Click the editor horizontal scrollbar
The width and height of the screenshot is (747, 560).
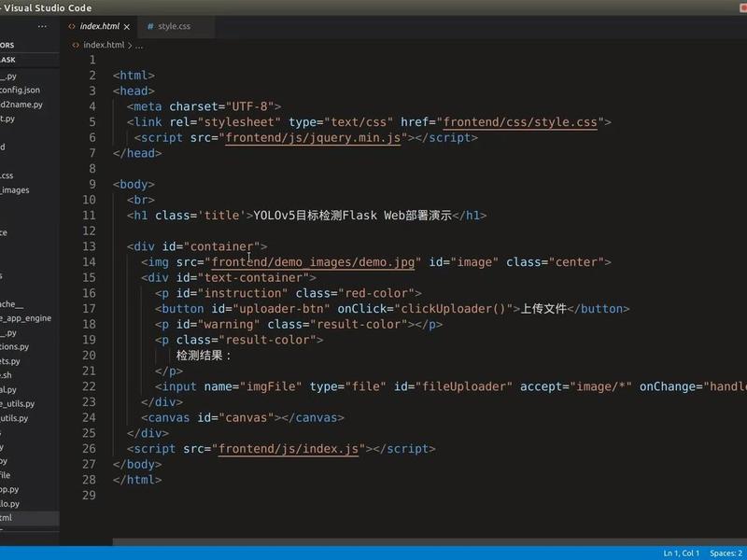pos(430,542)
